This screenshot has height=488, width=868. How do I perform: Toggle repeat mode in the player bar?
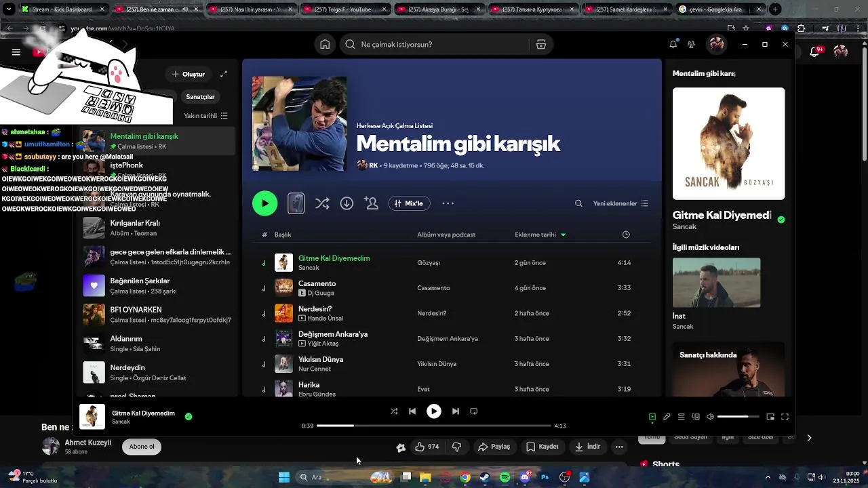pos(474,411)
